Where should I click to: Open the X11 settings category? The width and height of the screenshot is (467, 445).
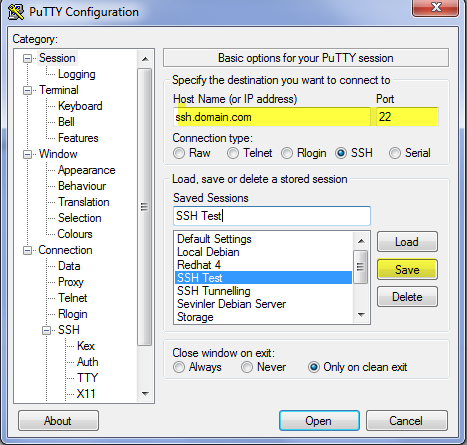(x=86, y=394)
